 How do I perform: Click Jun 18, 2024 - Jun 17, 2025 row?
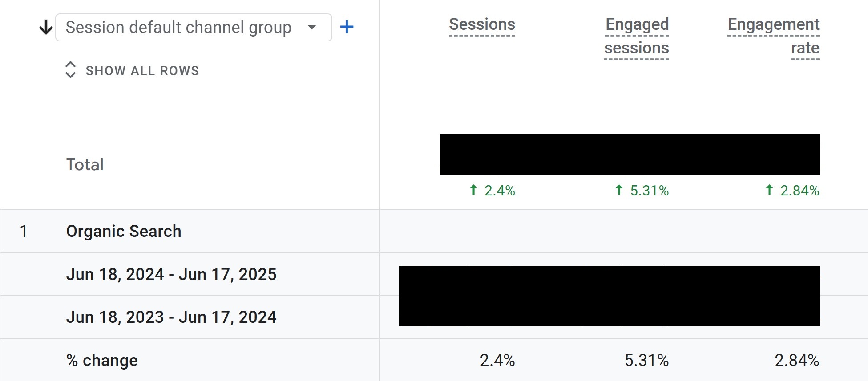pyautogui.click(x=171, y=274)
